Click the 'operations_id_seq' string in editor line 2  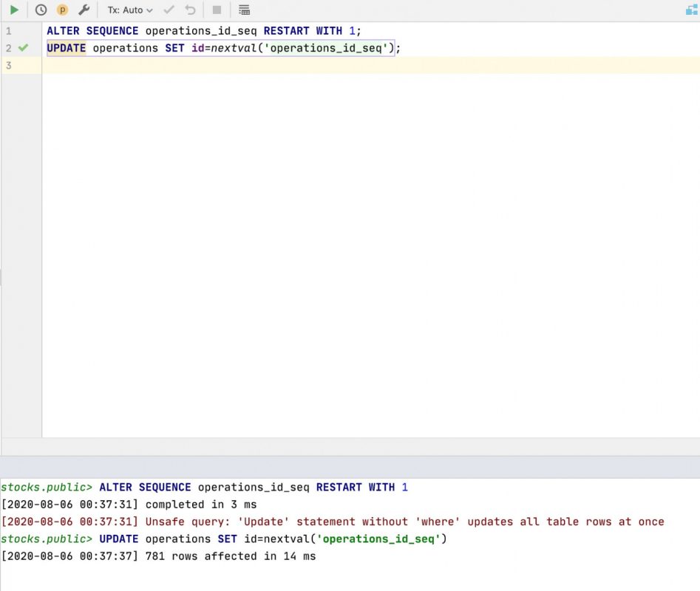326,48
